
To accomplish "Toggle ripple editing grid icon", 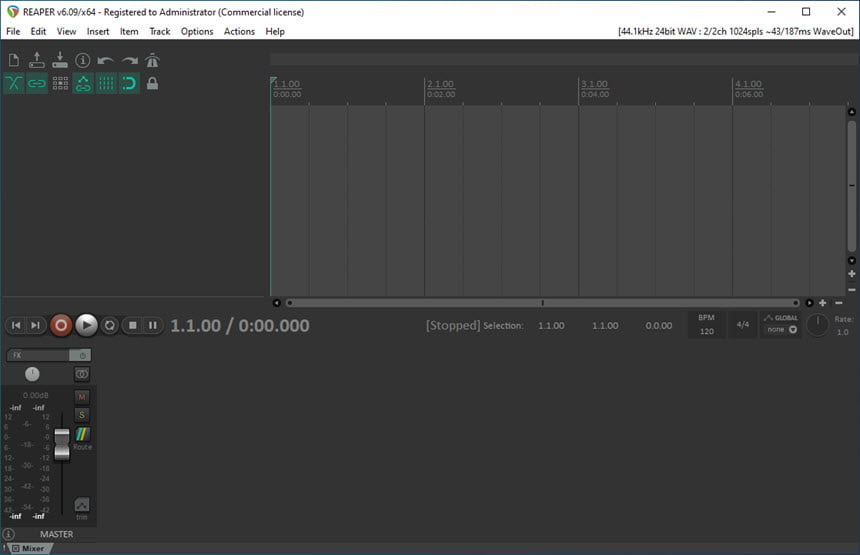I will pyautogui.click(x=60, y=83).
